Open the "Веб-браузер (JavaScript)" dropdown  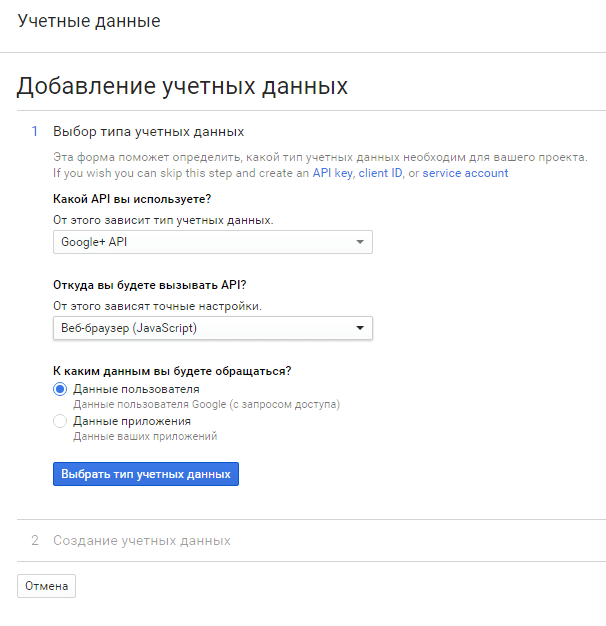pyautogui.click(x=213, y=328)
